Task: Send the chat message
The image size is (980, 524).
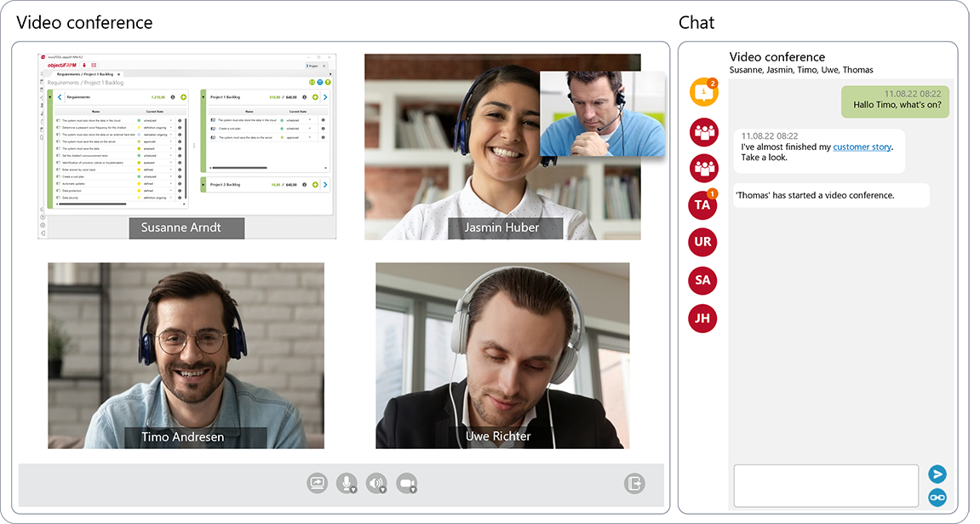Action: pyautogui.click(x=937, y=475)
